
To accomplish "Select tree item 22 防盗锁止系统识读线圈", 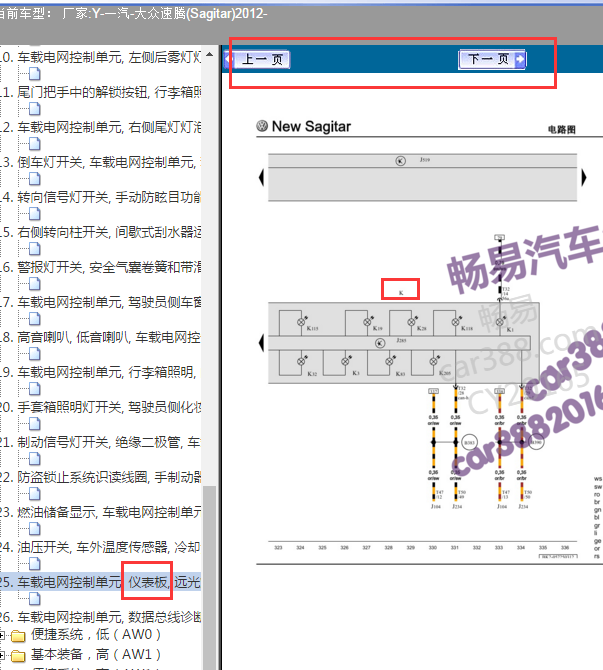I will coord(100,477).
